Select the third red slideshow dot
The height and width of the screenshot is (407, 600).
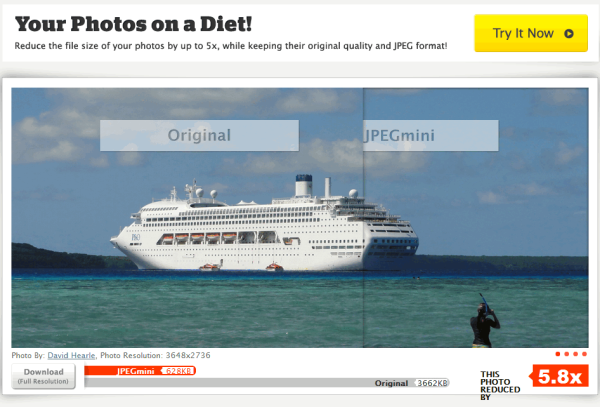[x=576, y=354]
